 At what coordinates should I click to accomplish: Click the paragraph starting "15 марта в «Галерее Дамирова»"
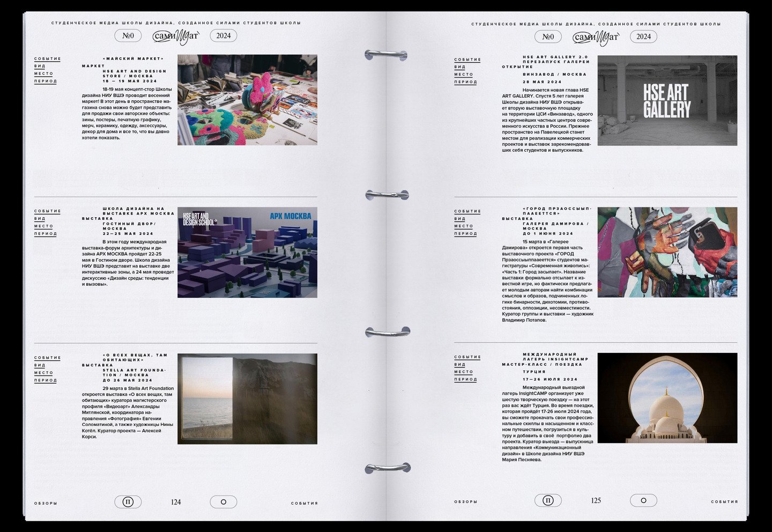click(548, 281)
